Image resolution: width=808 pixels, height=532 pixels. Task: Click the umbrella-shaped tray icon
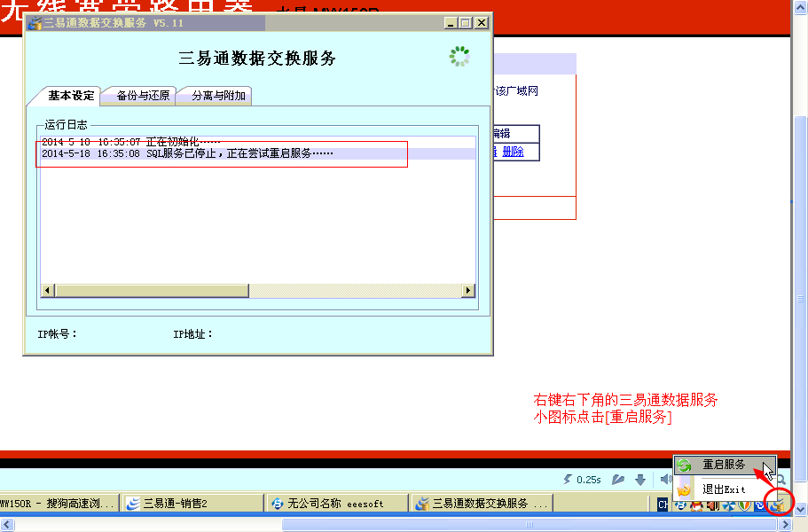[x=728, y=505]
